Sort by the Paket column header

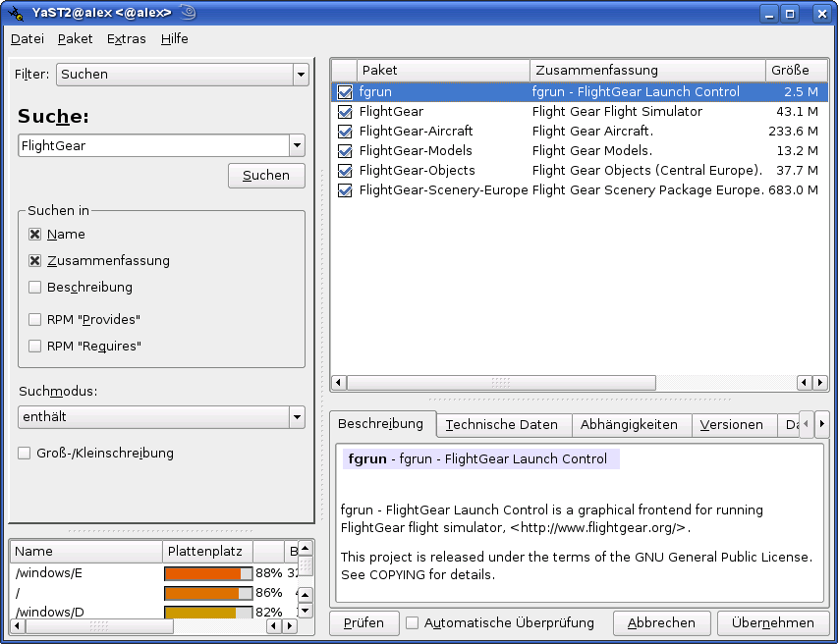[x=443, y=71]
